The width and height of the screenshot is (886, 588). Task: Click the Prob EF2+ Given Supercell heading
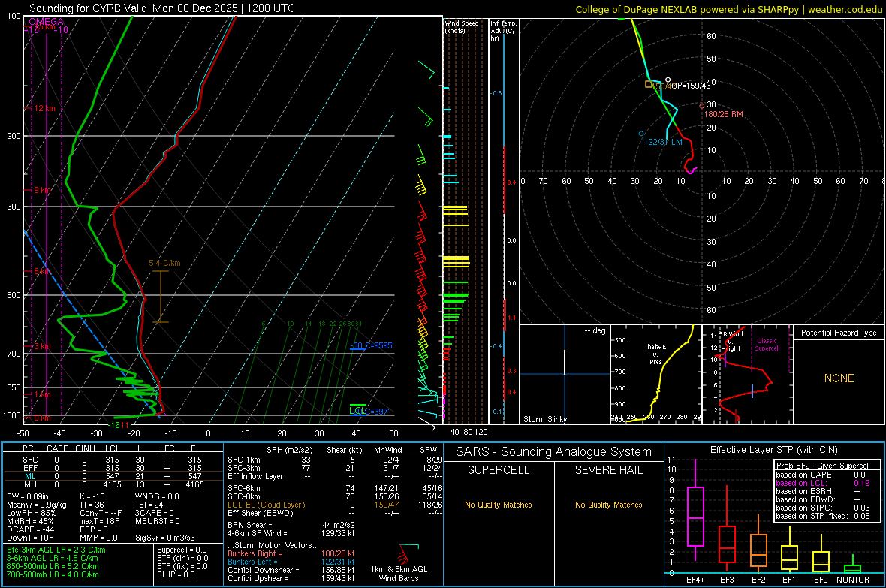823,466
